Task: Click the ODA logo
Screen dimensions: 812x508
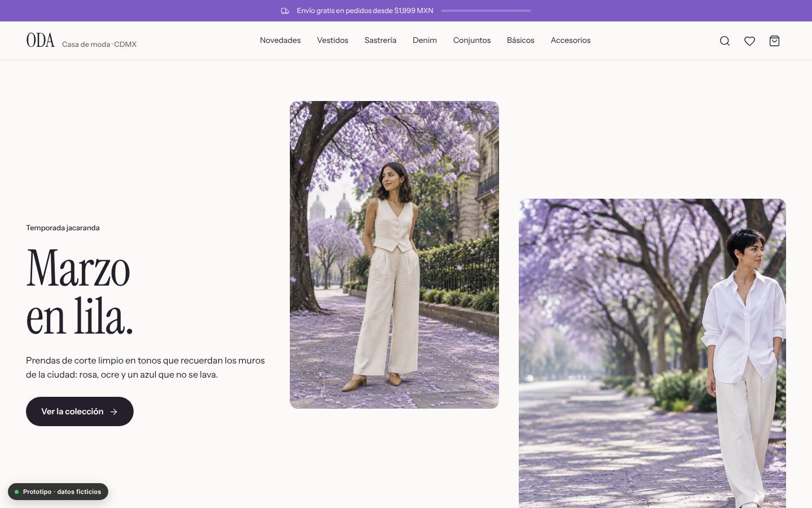Action: 41,40
